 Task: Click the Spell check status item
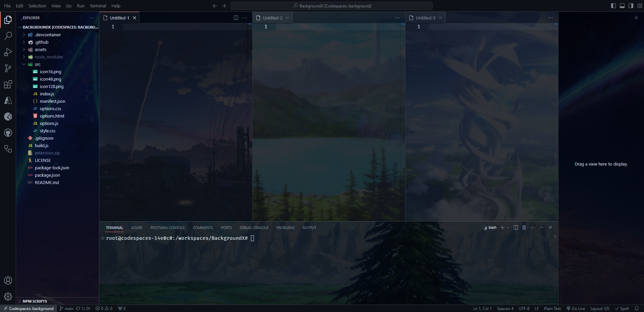(622, 308)
